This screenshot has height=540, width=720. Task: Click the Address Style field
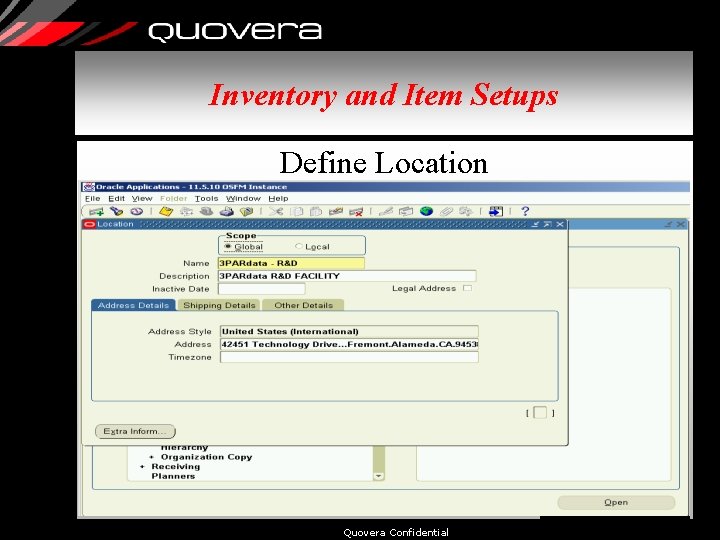(x=349, y=332)
